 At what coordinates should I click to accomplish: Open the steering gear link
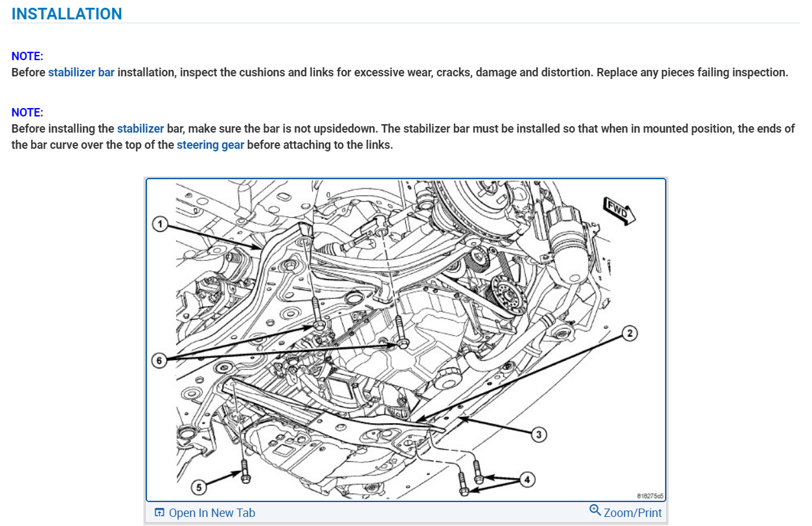[x=210, y=145]
